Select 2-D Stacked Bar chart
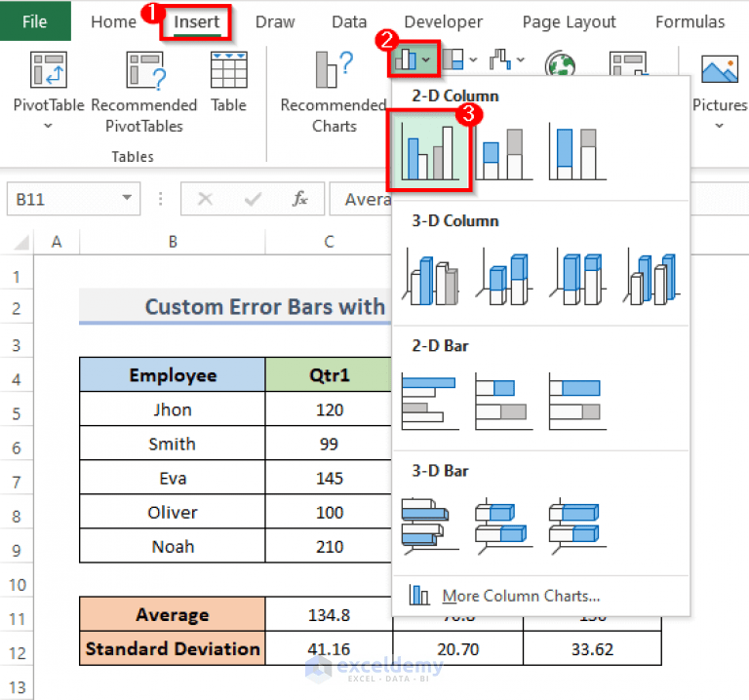The image size is (749, 700). [x=504, y=402]
